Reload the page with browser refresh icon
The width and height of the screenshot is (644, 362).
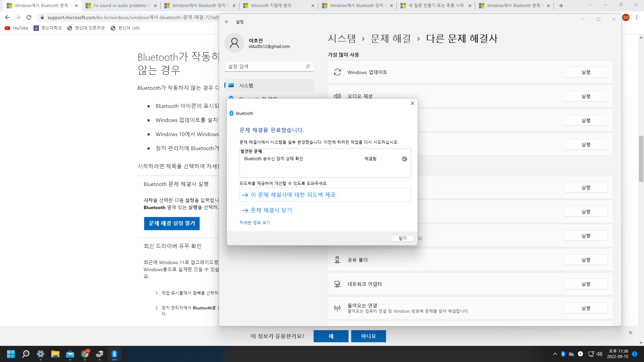point(29,17)
